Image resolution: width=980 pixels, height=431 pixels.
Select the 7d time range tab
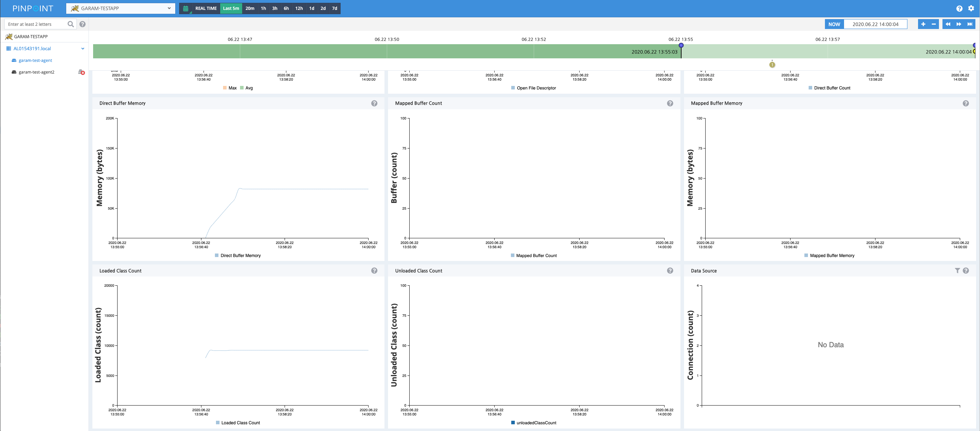[334, 8]
